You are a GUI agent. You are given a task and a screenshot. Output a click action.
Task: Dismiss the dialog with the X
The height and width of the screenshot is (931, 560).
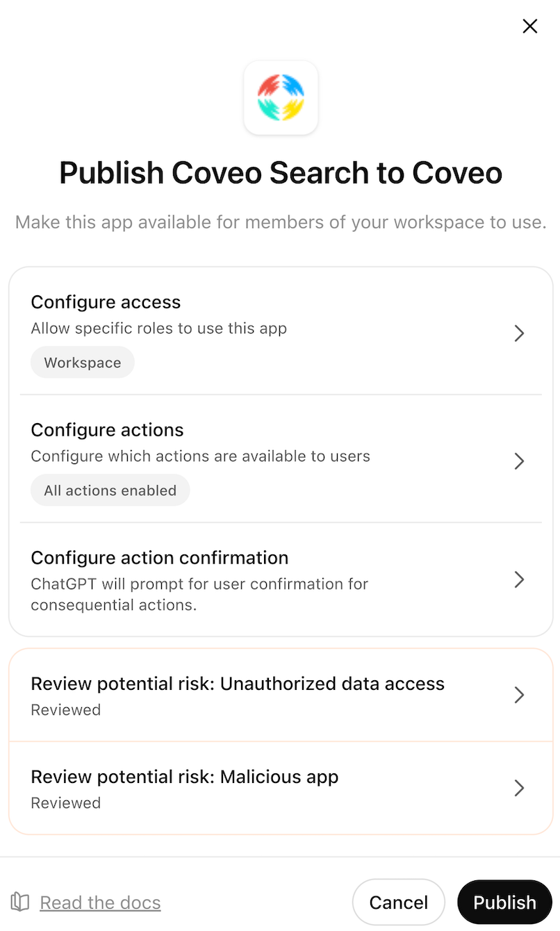[x=529, y=26]
